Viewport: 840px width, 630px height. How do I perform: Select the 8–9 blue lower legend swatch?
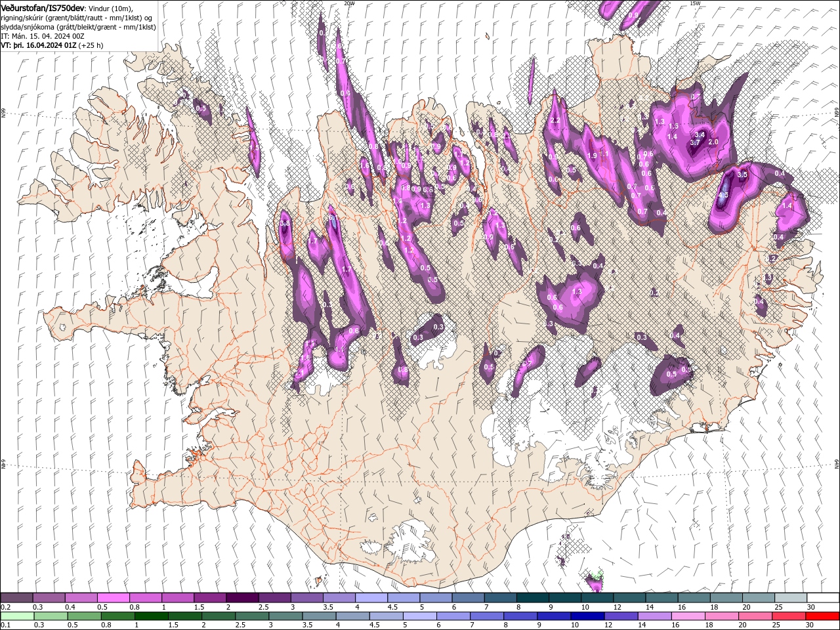520,616
